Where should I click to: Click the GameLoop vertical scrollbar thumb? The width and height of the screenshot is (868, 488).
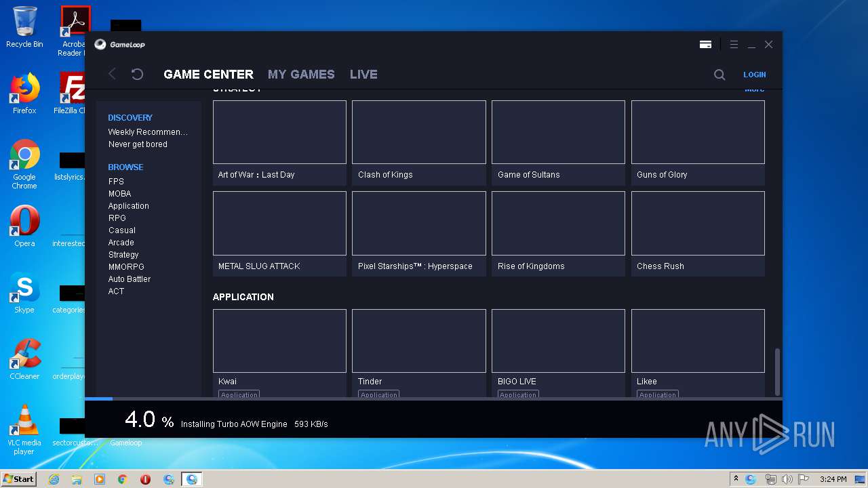click(777, 371)
